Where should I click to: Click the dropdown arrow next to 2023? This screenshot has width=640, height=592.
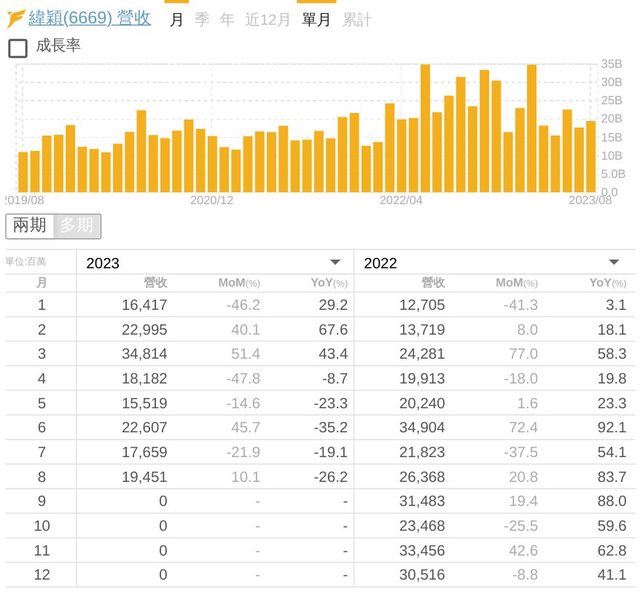(335, 263)
